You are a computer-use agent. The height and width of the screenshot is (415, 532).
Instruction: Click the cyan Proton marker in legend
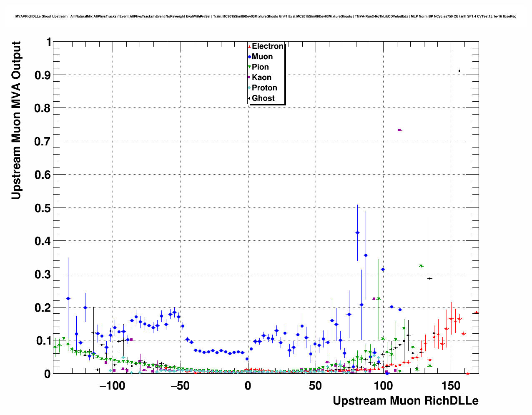[x=249, y=88]
